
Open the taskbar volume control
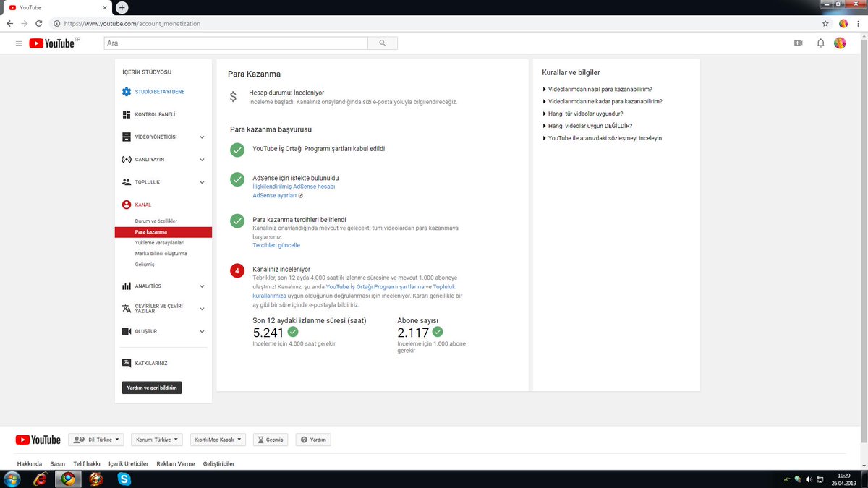[x=809, y=479]
